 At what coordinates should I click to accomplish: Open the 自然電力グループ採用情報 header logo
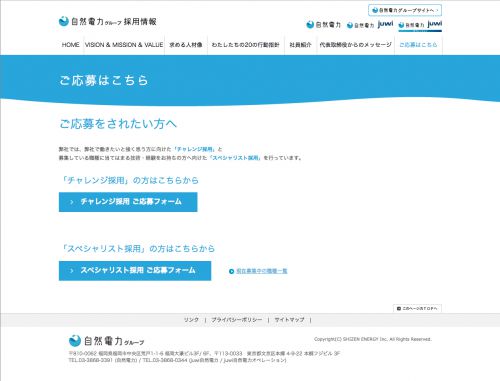pos(107,22)
